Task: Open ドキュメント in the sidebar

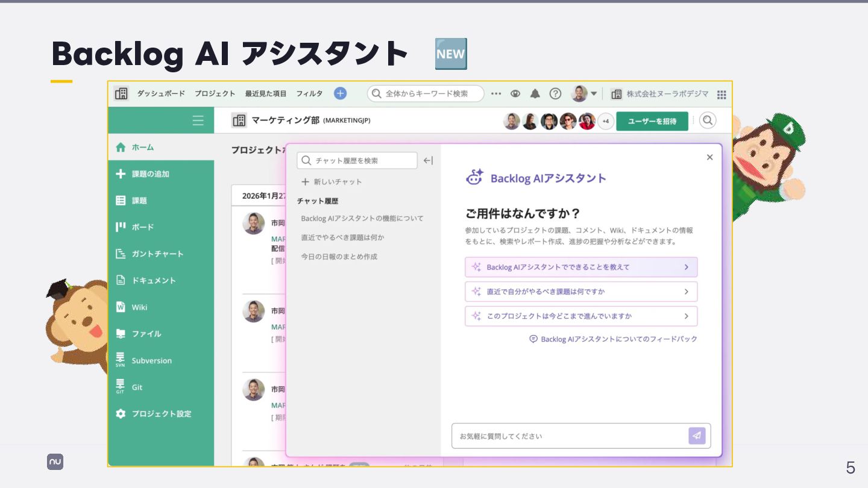Action: pyautogui.click(x=161, y=280)
